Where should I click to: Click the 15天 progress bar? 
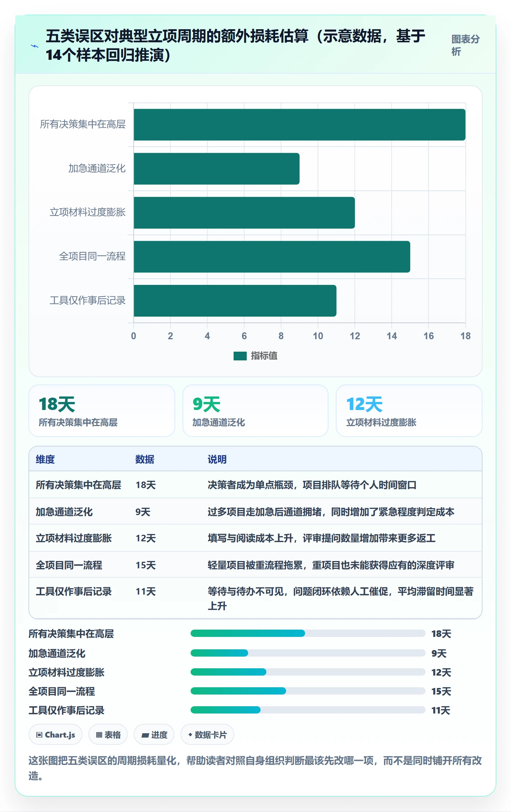click(x=308, y=691)
